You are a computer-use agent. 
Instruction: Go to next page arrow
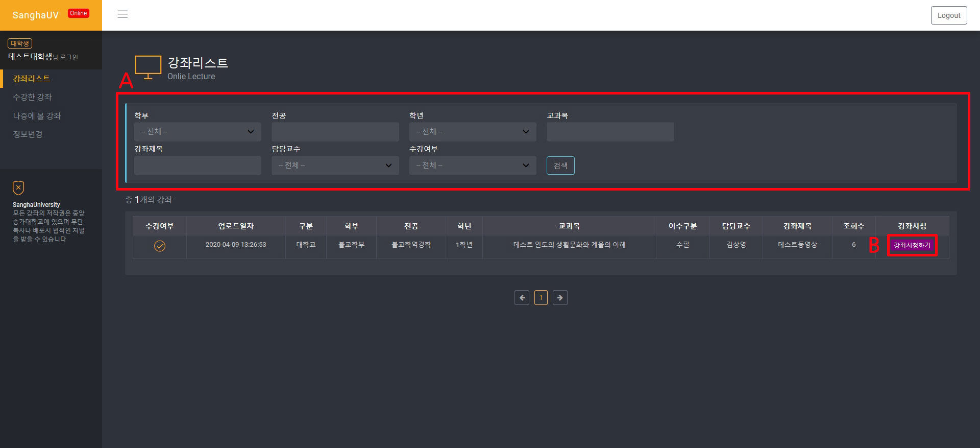click(x=560, y=298)
